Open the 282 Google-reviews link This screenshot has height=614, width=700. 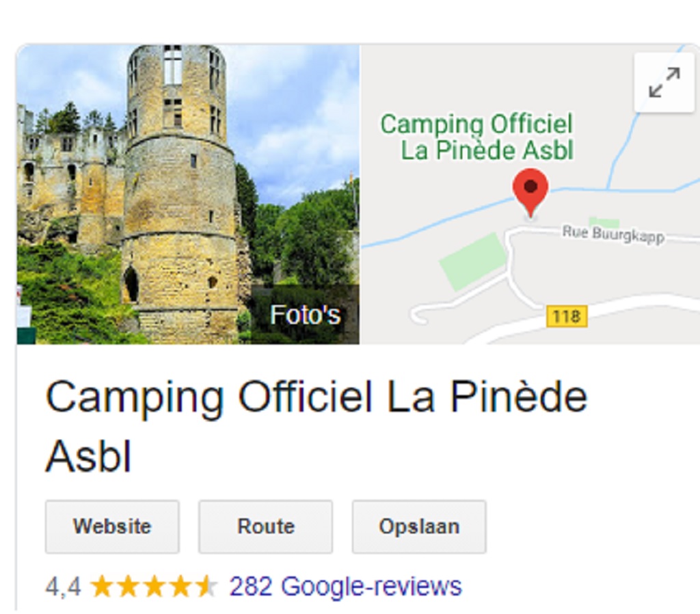345,587
